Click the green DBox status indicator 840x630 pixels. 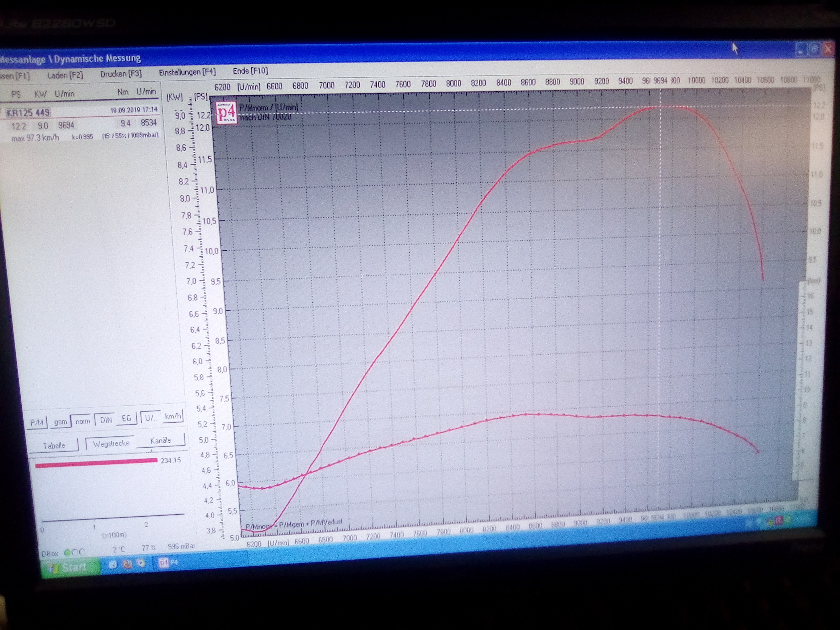(68, 553)
